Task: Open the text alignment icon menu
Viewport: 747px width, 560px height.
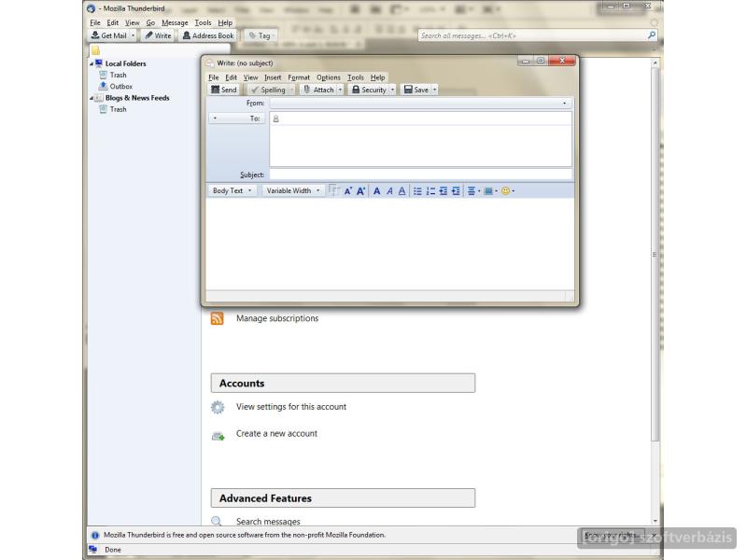Action: point(473,191)
